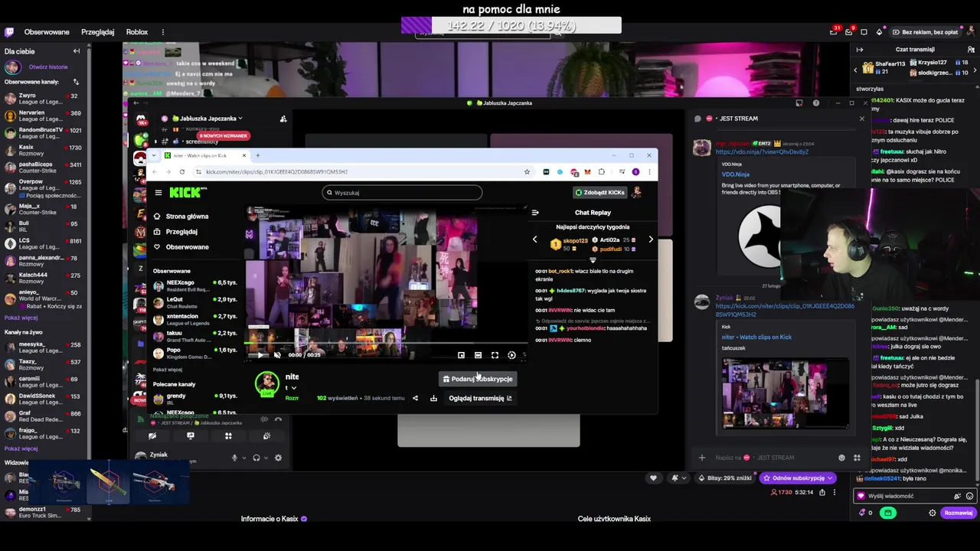The height and width of the screenshot is (551, 980).
Task: Click Oglądaj transmisję on Kick
Action: pyautogui.click(x=480, y=398)
